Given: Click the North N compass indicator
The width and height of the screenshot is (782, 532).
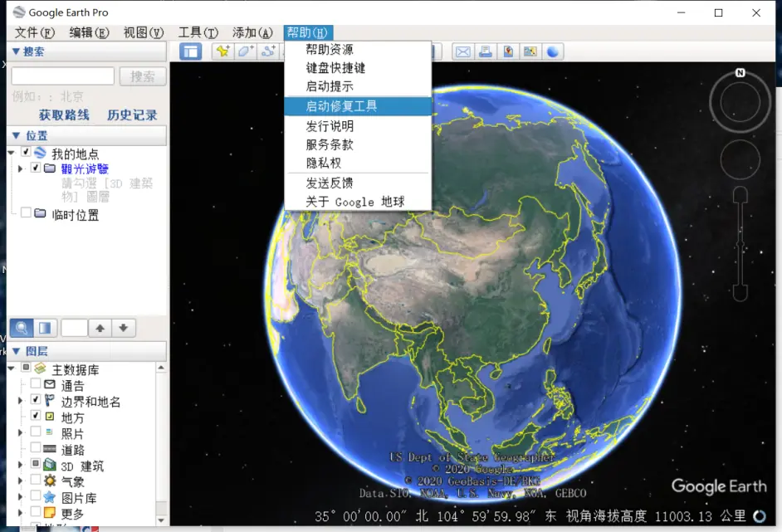Looking at the screenshot, I should click(x=740, y=73).
